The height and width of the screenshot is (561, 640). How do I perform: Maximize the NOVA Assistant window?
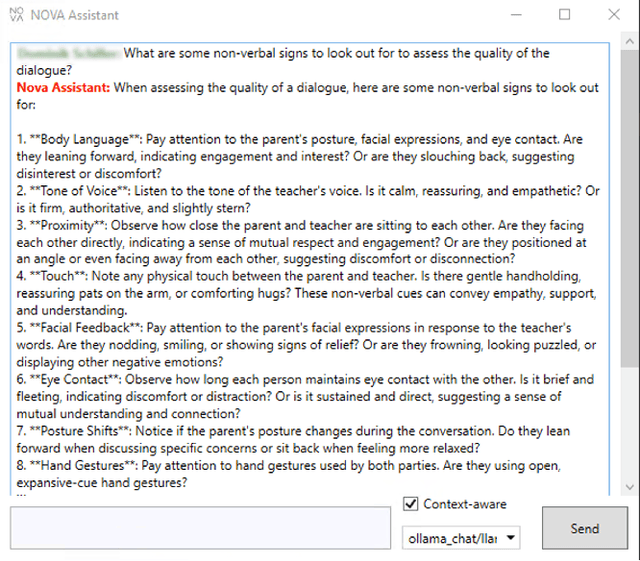pos(565,15)
